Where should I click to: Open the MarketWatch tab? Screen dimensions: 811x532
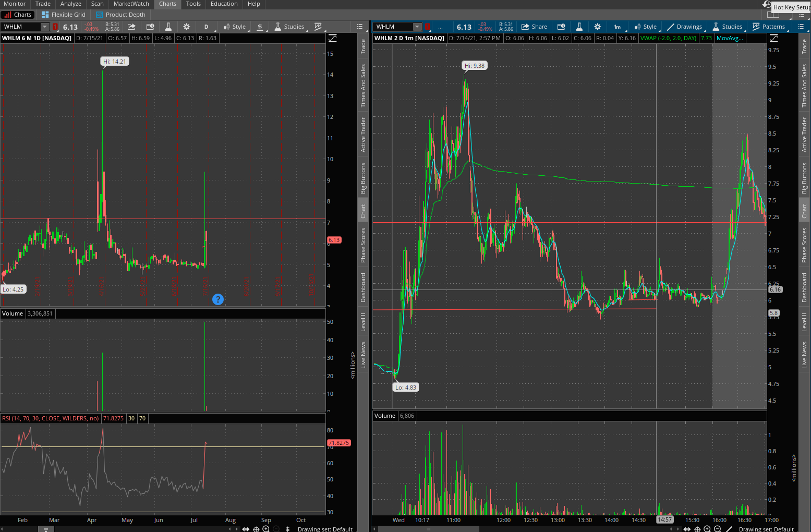click(131, 4)
